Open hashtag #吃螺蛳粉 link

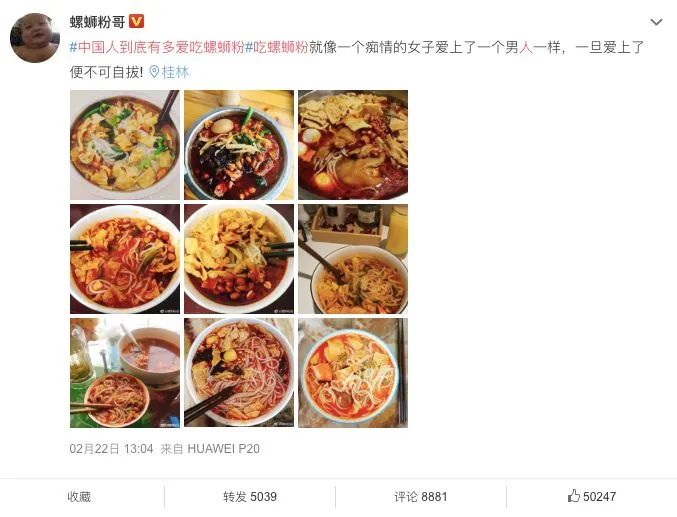click(x=277, y=47)
